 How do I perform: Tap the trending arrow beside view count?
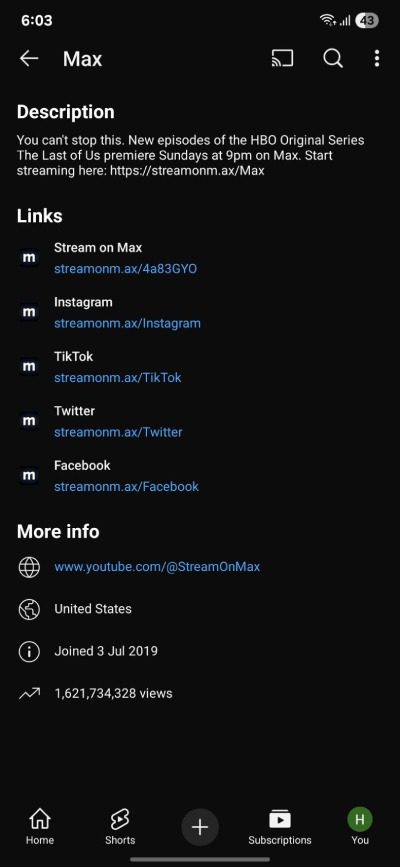click(29, 694)
